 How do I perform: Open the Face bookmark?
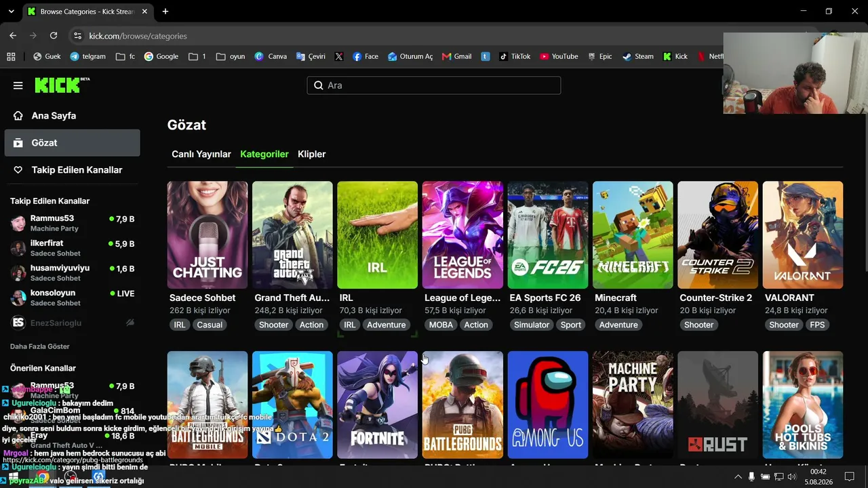[366, 56]
